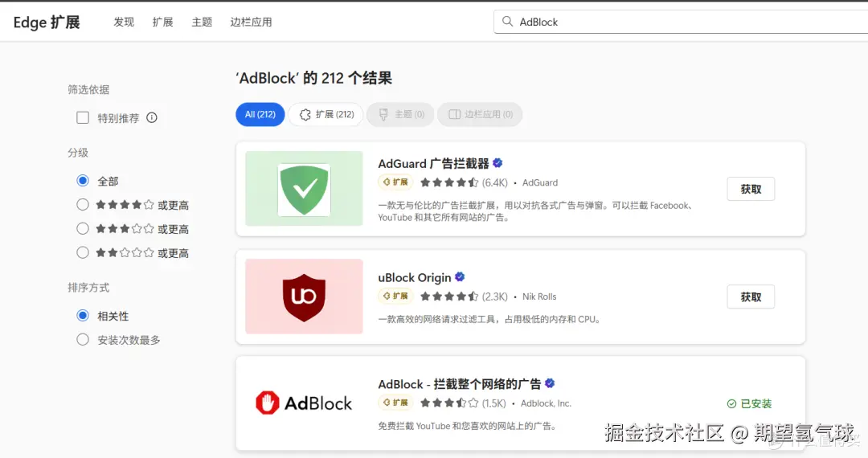This screenshot has width=868, height=458.
Task: Click verified badge next to AdBlock - 拦截整个网络的广告
Action: pyautogui.click(x=550, y=383)
